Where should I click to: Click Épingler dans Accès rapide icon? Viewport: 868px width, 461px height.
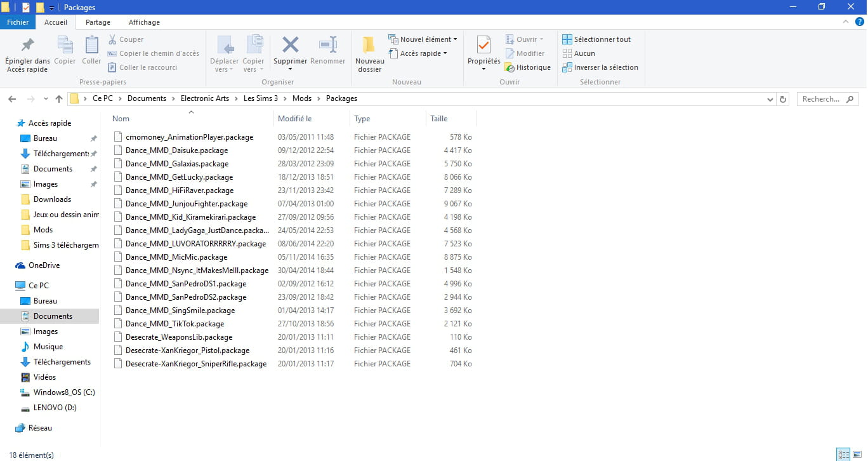pos(27,45)
